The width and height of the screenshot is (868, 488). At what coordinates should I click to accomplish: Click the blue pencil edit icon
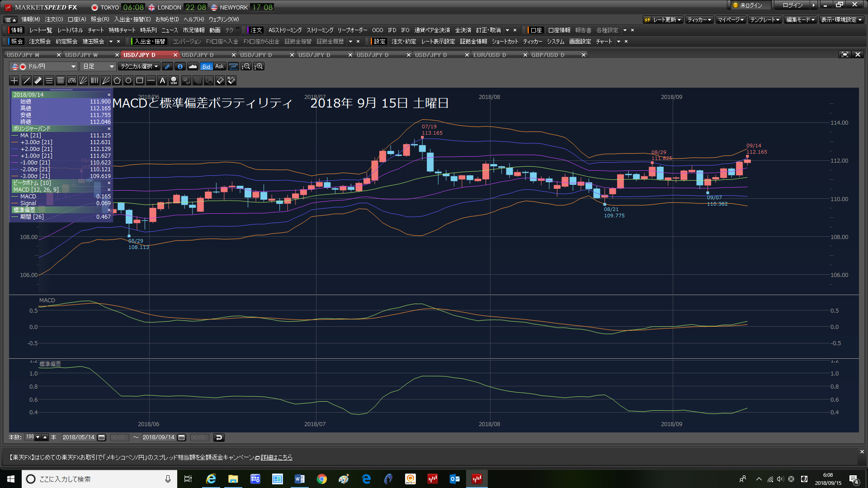point(167,66)
